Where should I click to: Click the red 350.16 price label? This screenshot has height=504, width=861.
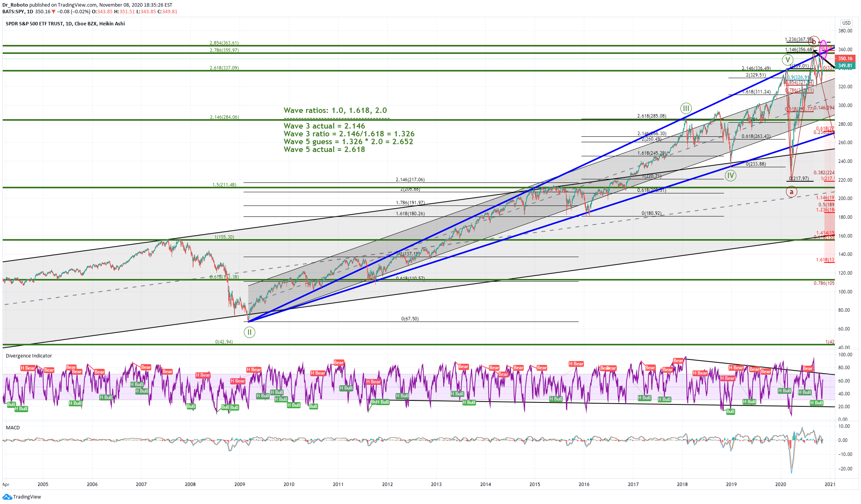pos(845,59)
